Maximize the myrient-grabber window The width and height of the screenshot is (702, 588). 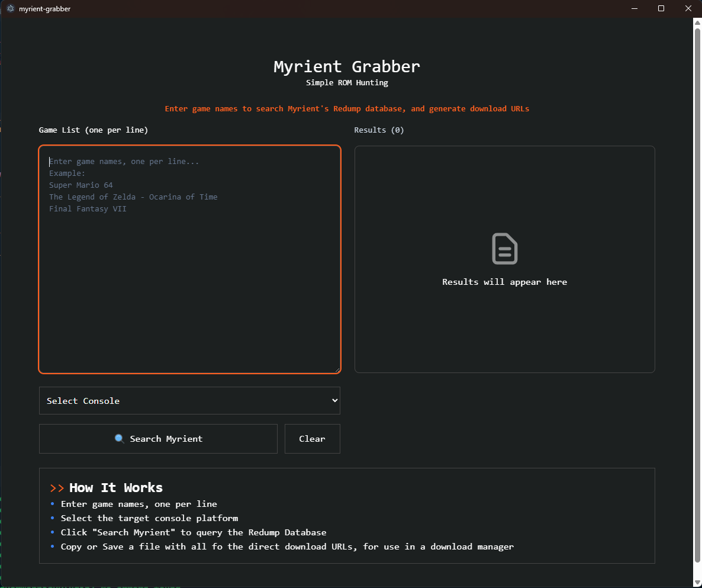661,9
